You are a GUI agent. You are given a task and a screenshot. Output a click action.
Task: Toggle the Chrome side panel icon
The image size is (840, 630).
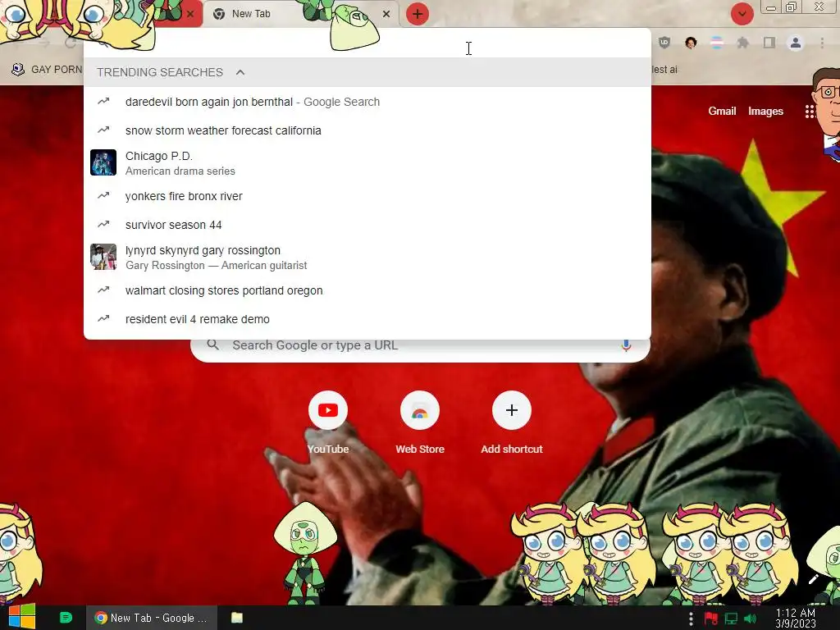[769, 43]
